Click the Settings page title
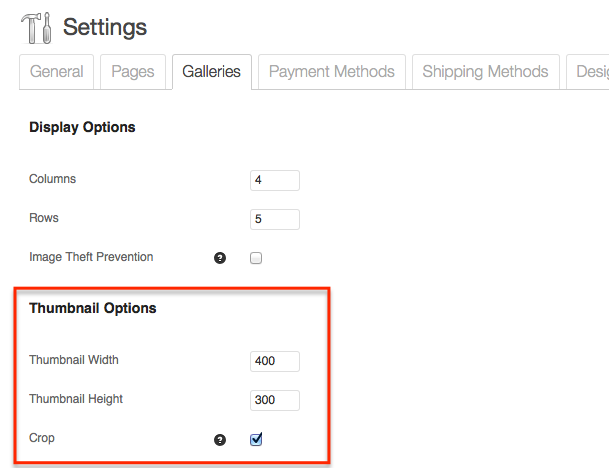 (105, 27)
